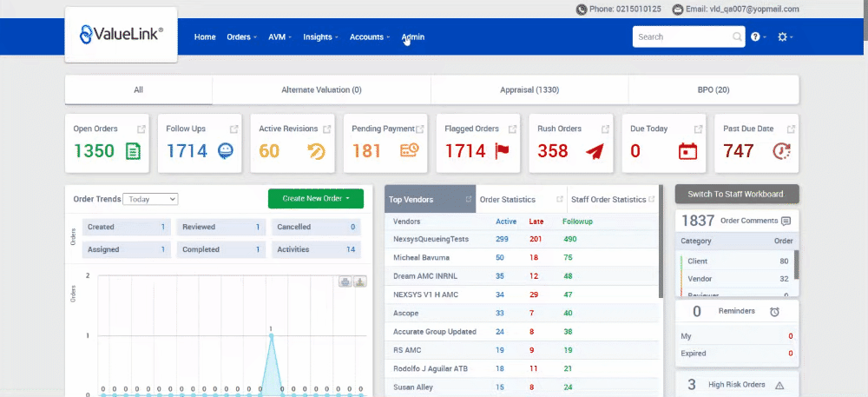868x397 pixels.
Task: Click the Created count tile
Action: (x=126, y=227)
